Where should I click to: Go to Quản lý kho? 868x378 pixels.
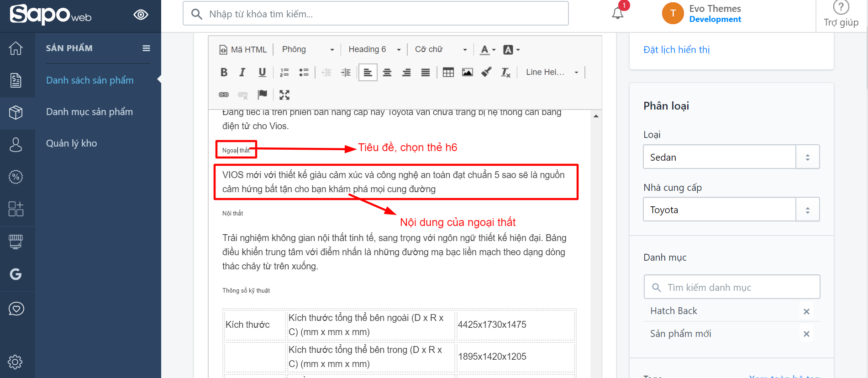[x=72, y=143]
